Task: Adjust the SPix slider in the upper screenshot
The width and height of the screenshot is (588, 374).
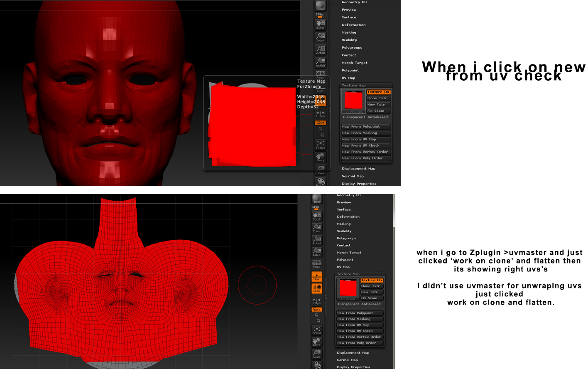Action: 321,15
